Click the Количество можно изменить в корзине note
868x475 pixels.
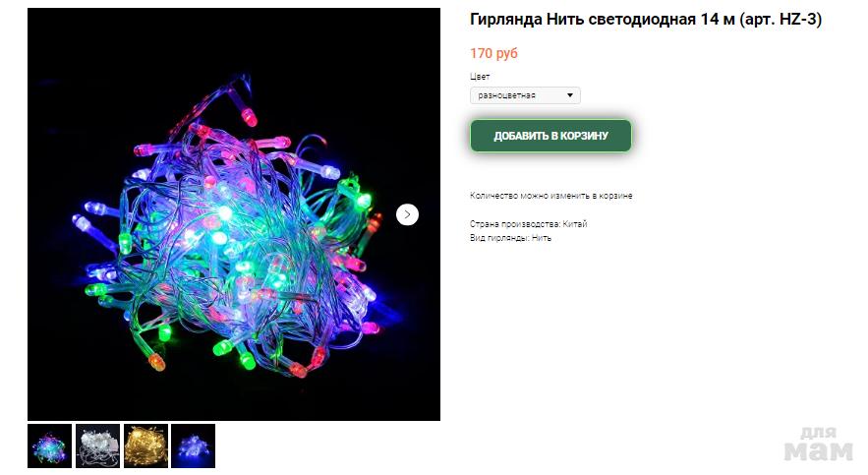pos(550,196)
